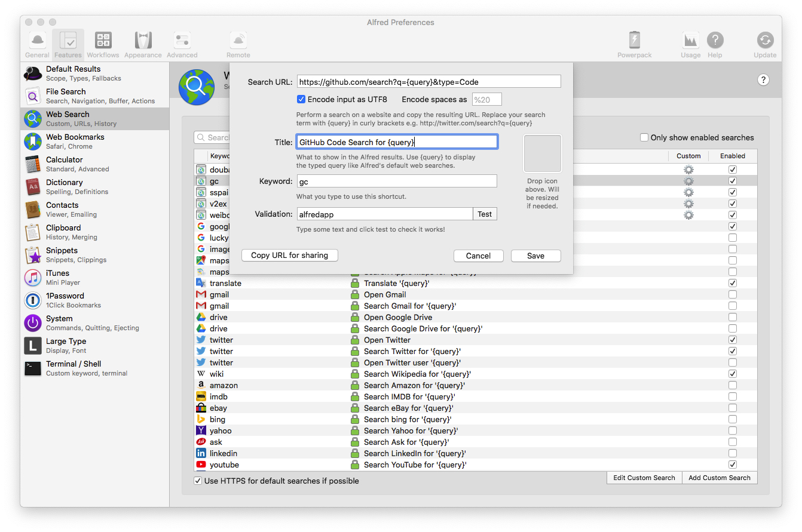This screenshot has height=532, width=802.
Task: Click the round question mark help button
Action: (763, 80)
